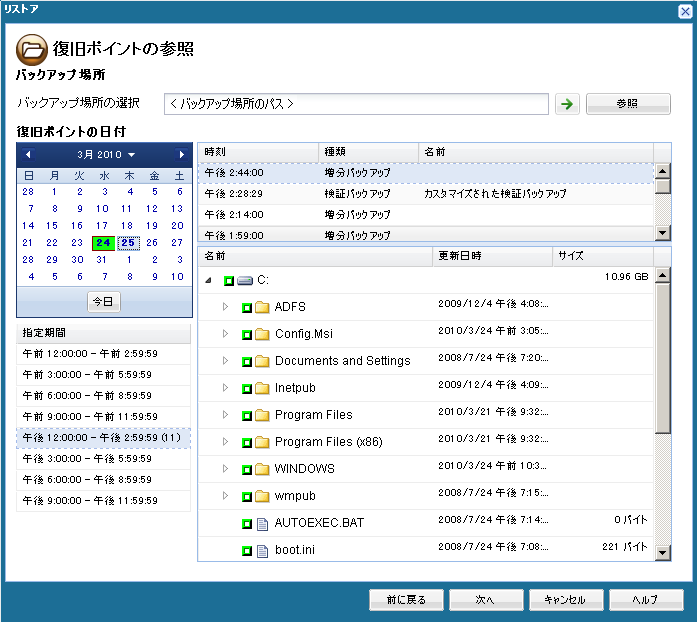
Task: Click the 時刻 column header
Action: [x=258, y=152]
